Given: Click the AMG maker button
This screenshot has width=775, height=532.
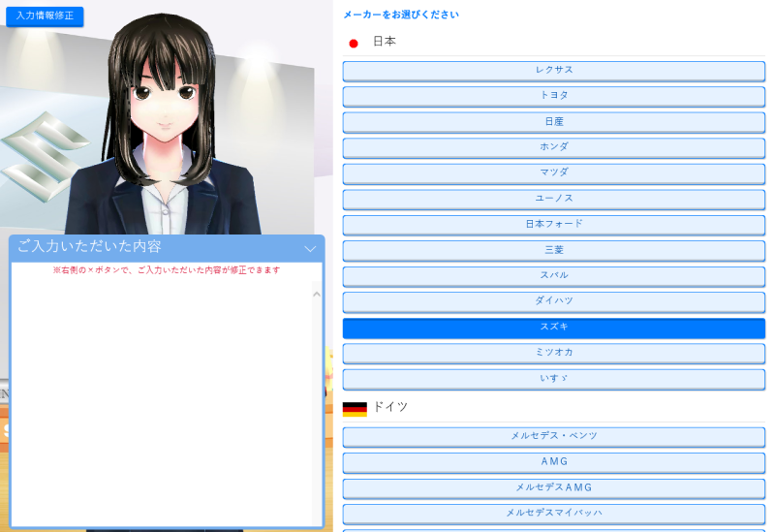Looking at the screenshot, I should tap(553, 463).
